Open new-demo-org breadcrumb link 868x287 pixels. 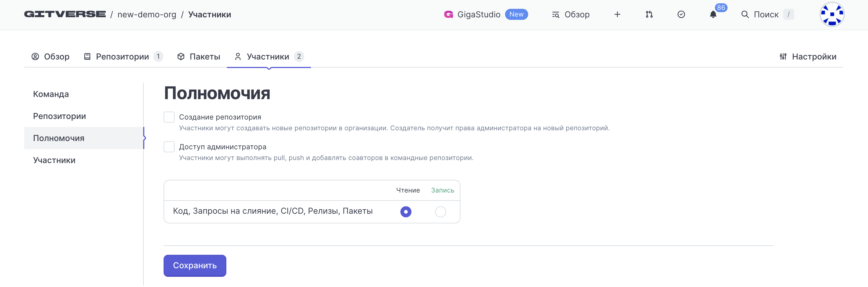tap(147, 15)
